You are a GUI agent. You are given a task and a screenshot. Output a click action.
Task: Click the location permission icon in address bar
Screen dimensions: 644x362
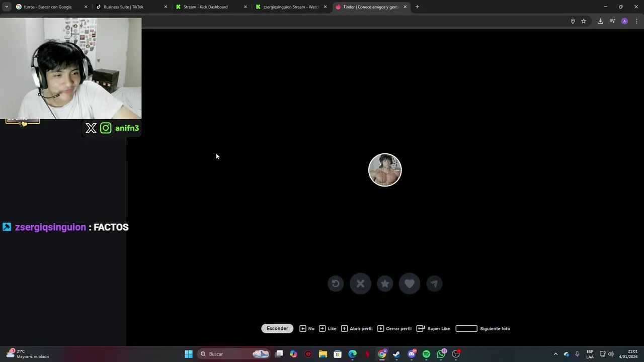click(573, 21)
